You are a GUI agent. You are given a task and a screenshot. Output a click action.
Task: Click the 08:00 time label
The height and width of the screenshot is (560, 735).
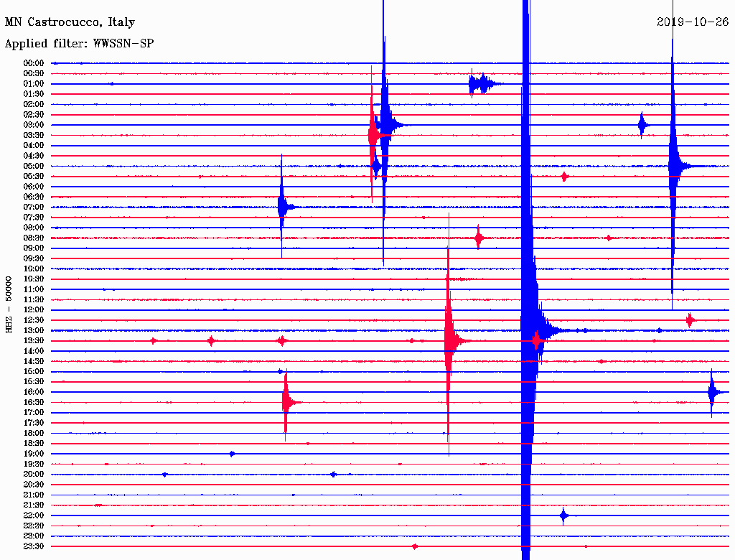34,228
